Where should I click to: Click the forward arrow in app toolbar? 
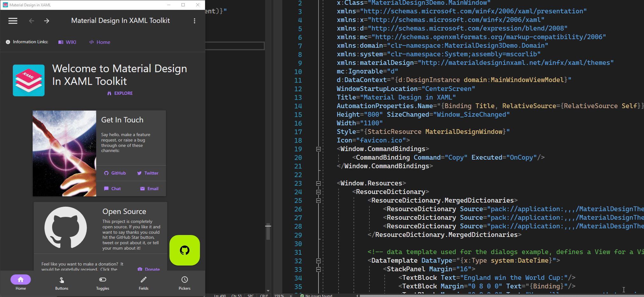47,21
